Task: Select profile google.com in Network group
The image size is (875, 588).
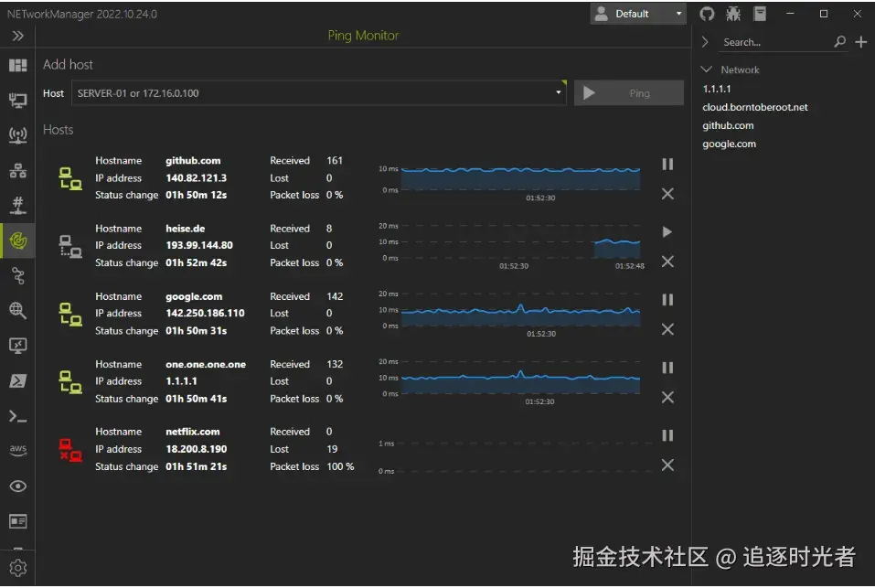Action: 729,144
